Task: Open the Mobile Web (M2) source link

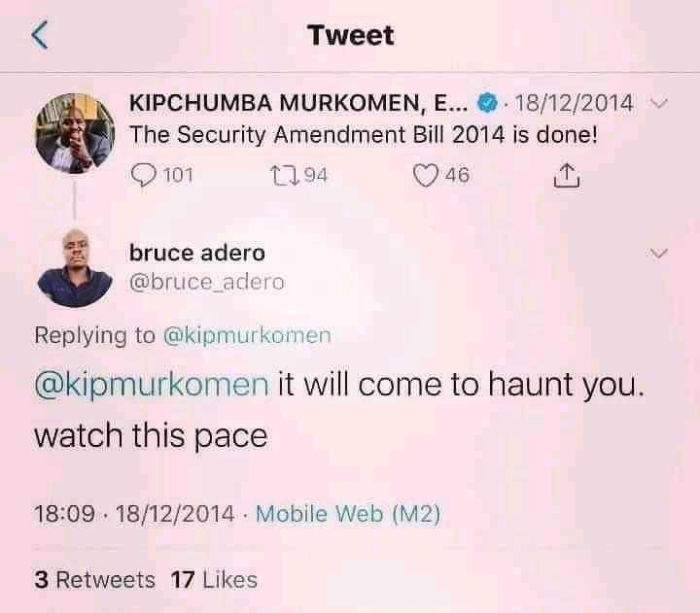Action: 348,514
